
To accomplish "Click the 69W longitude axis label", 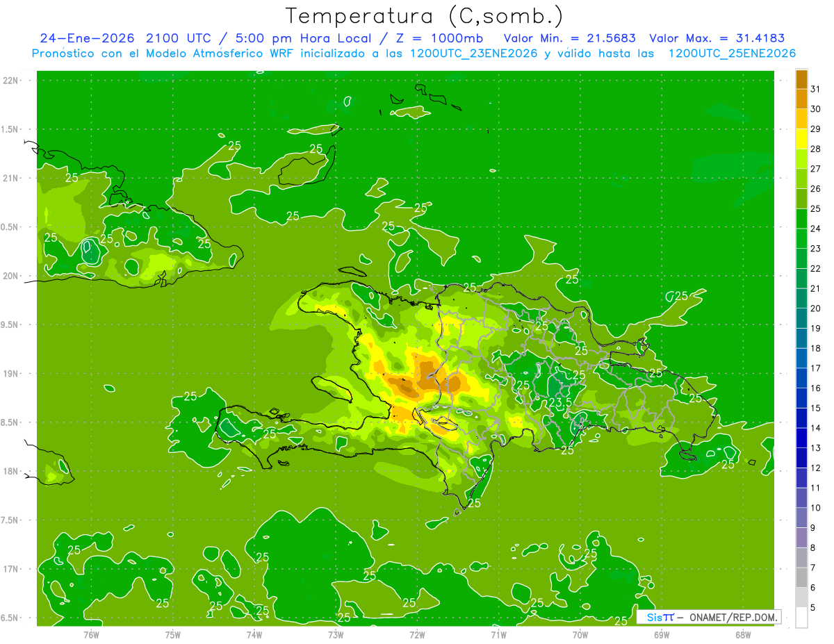I will pos(662,635).
